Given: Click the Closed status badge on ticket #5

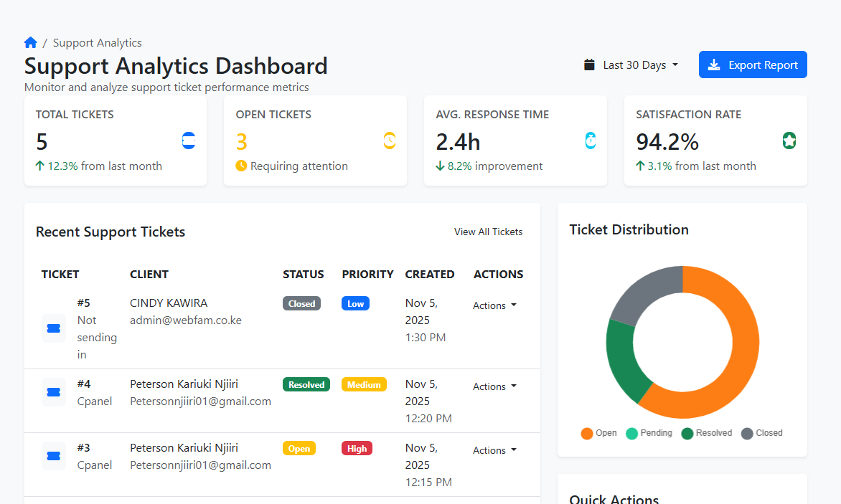Looking at the screenshot, I should 301,303.
